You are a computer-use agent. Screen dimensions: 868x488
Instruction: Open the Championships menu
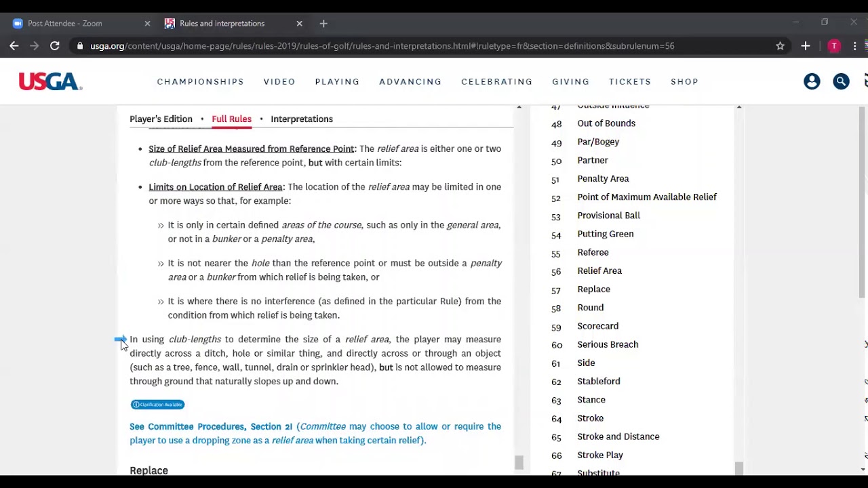(x=200, y=81)
